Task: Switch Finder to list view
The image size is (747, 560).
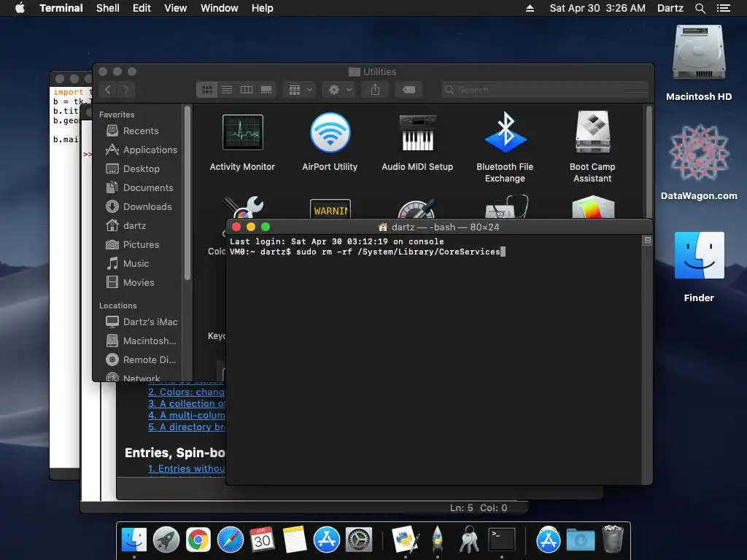Action: [227, 90]
